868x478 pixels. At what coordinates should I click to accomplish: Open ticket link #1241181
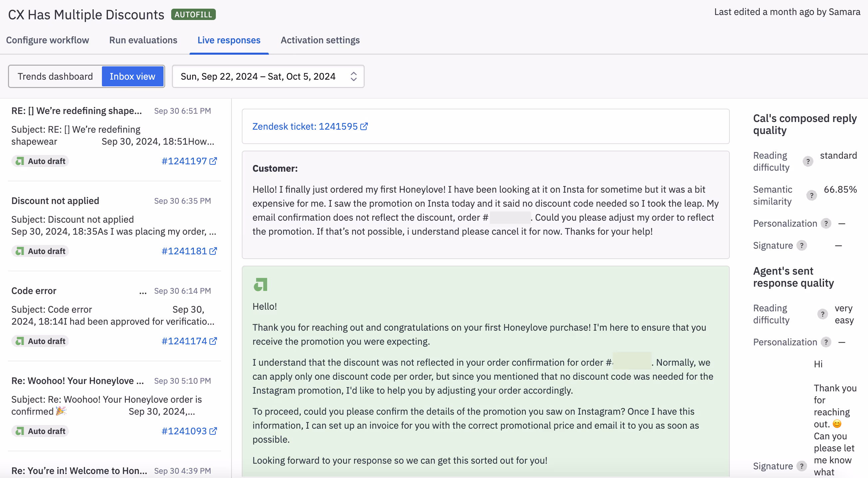[184, 251]
